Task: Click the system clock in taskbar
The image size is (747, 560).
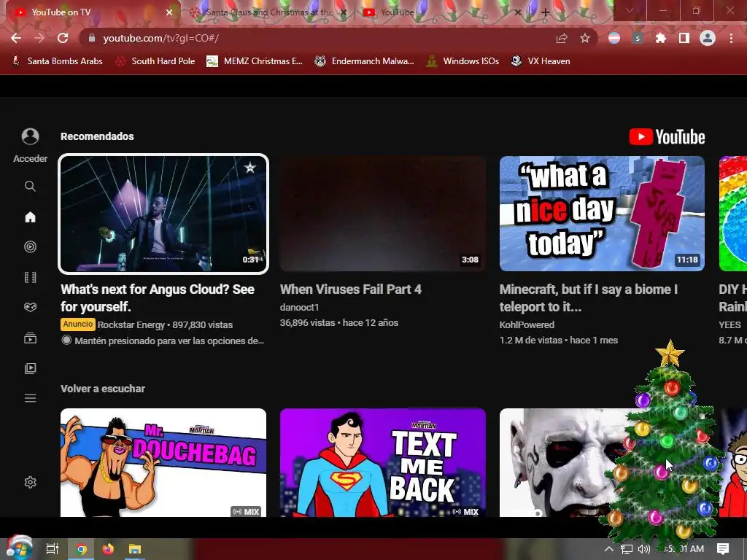Action: pos(684,549)
